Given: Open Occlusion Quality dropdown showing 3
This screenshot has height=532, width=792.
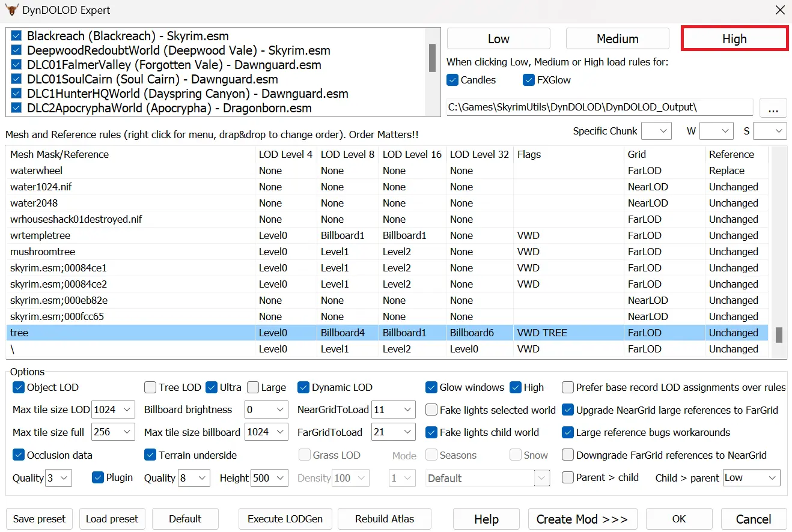Looking at the screenshot, I should pyautogui.click(x=59, y=478).
